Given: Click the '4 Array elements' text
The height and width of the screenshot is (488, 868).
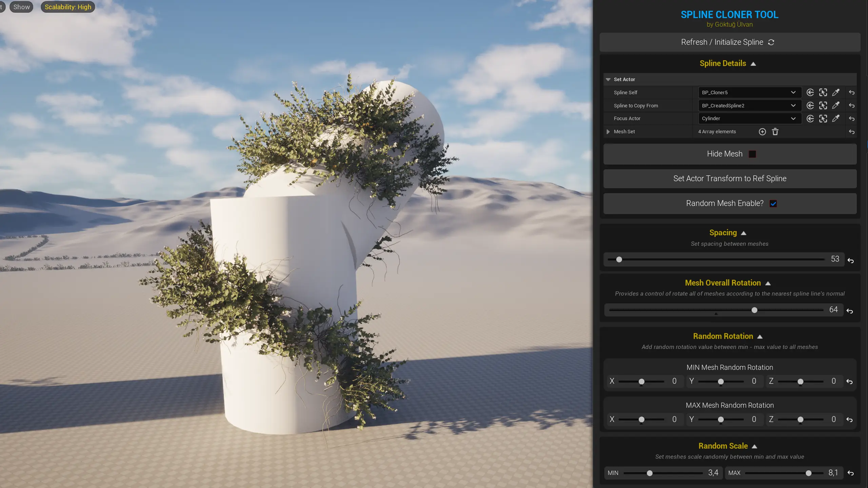Looking at the screenshot, I should pos(717,132).
